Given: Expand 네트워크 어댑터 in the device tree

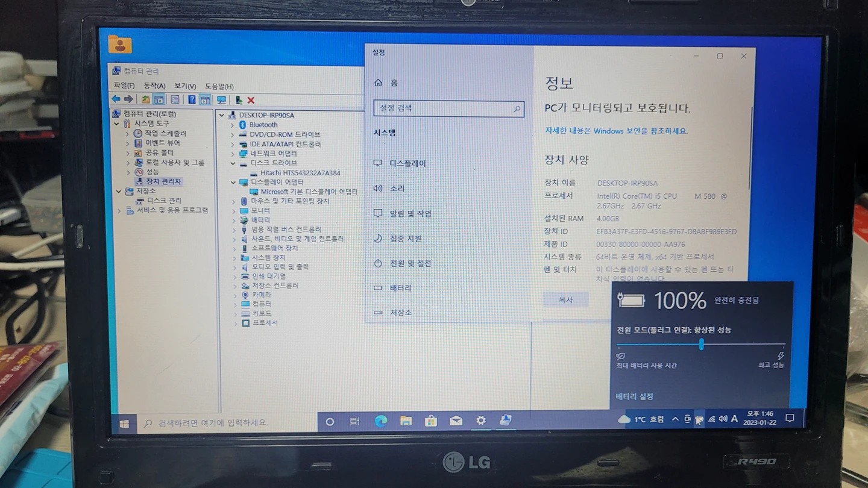Looking at the screenshot, I should tap(232, 154).
